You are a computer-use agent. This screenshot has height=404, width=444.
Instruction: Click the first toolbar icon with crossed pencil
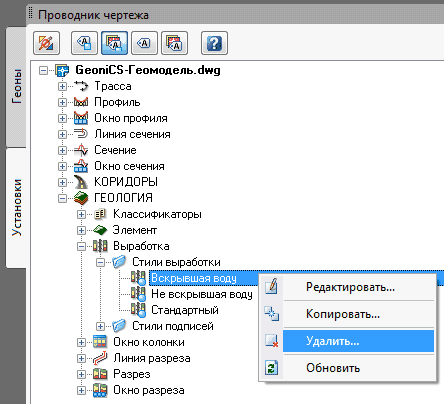pos(46,43)
